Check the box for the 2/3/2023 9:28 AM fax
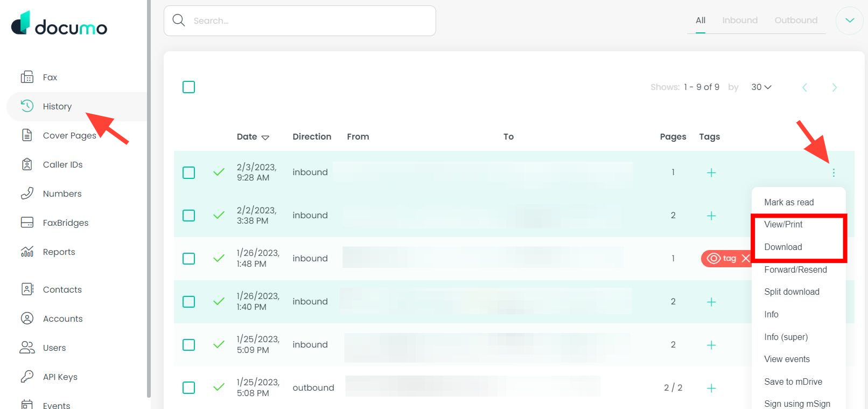Viewport: 868px width, 409px height. [188, 172]
